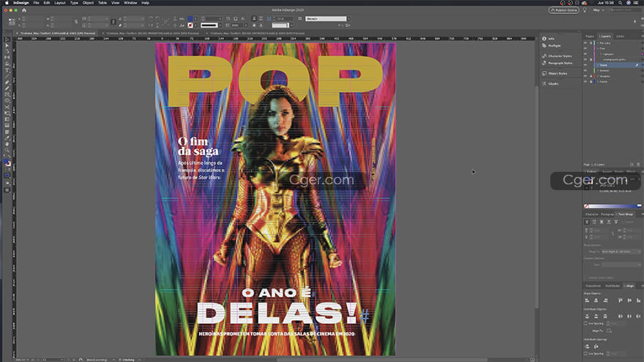Click the Home icon beside window controls

pos(24,10)
